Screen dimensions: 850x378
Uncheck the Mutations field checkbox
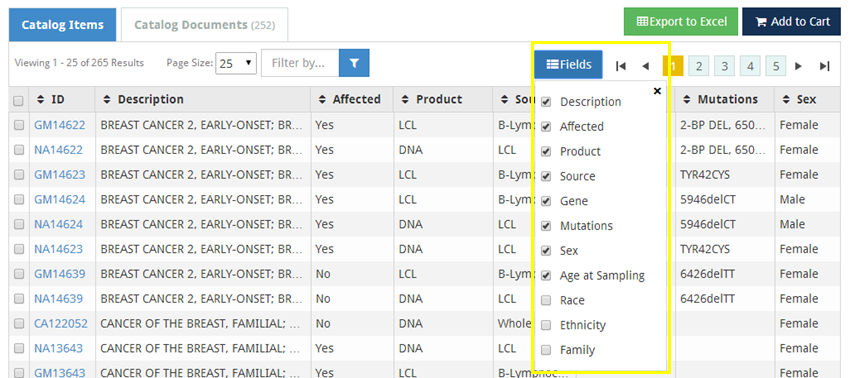pyautogui.click(x=546, y=226)
